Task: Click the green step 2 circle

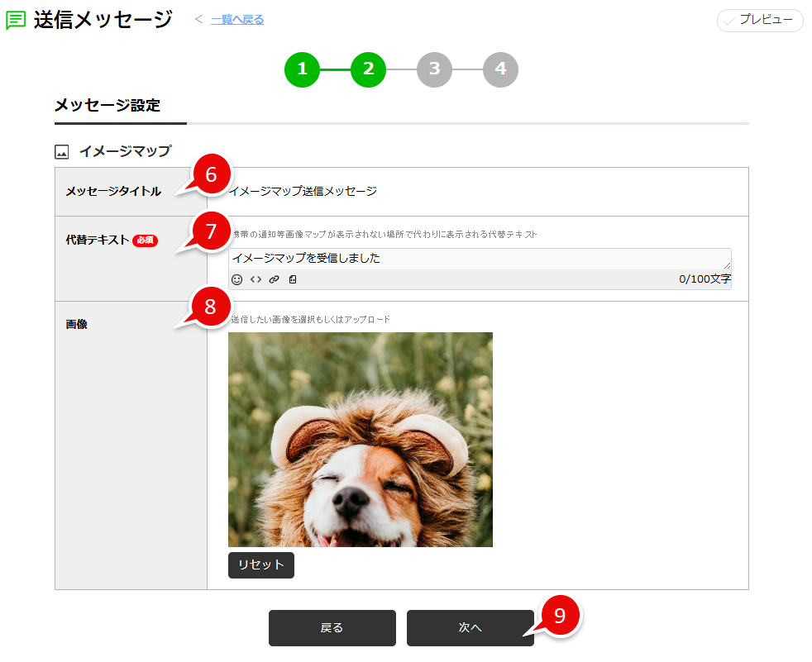Action: pyautogui.click(x=368, y=70)
